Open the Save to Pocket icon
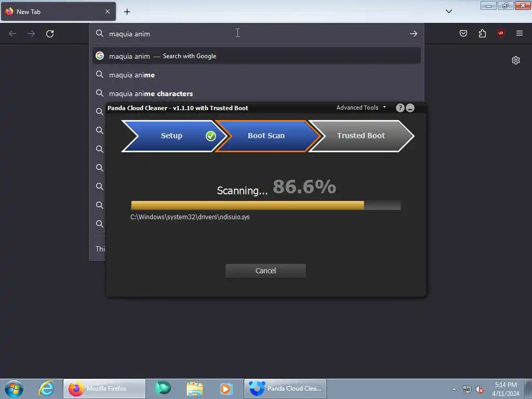The image size is (532, 399). [463, 33]
